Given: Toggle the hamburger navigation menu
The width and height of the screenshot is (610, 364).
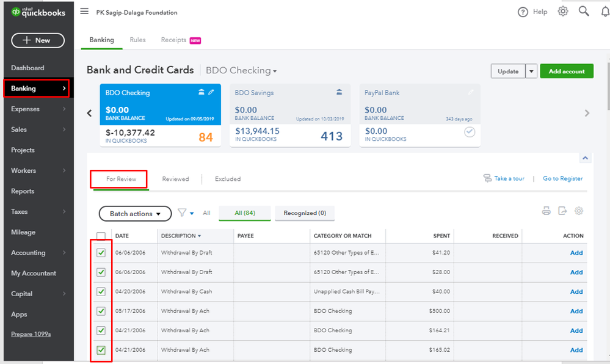Looking at the screenshot, I should (x=84, y=12).
